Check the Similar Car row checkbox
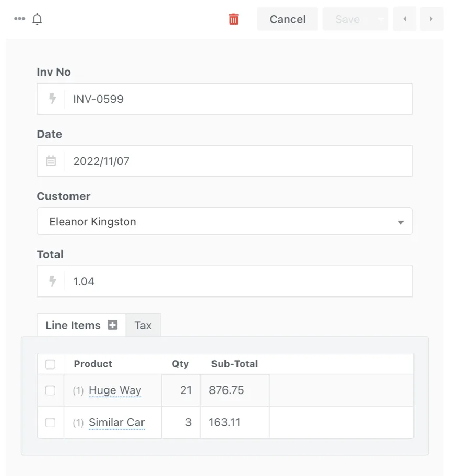 point(50,422)
